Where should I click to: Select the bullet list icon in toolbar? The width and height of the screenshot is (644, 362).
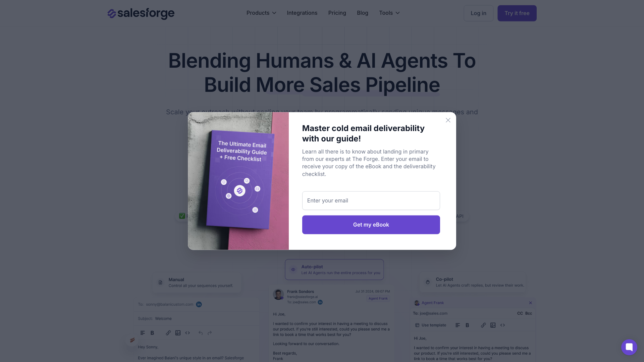(x=143, y=333)
